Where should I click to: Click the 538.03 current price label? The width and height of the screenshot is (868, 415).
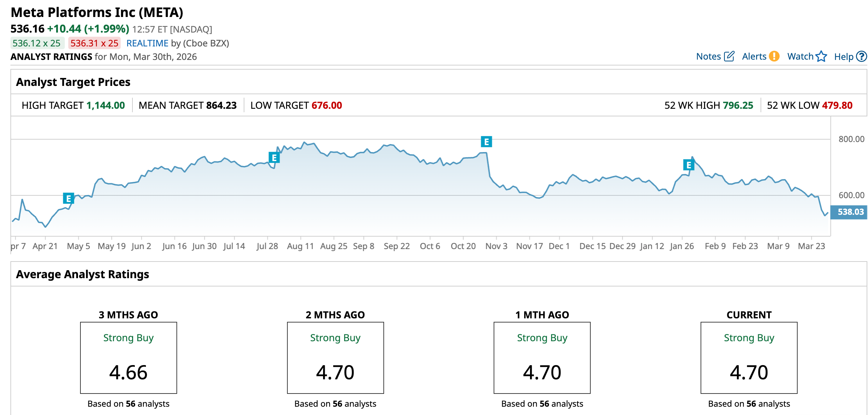point(850,212)
